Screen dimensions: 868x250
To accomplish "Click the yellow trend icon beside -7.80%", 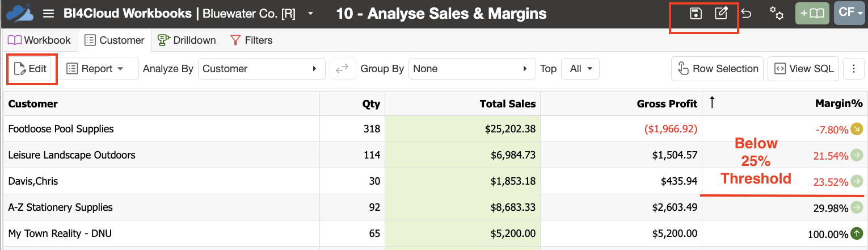I will pos(857,129).
